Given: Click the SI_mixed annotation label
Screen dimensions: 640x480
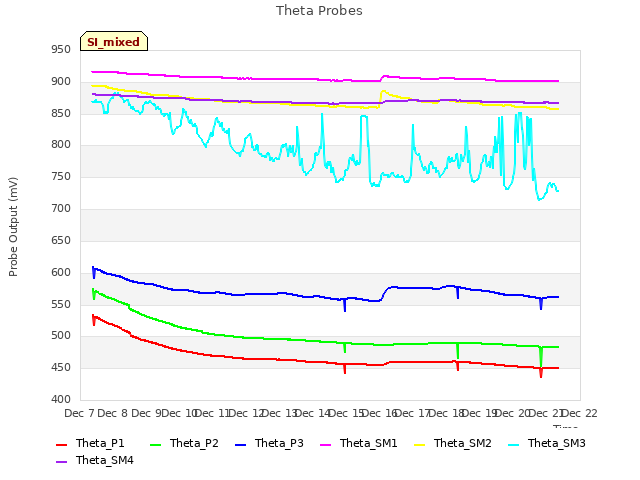Looking at the screenshot, I should pos(114,41).
